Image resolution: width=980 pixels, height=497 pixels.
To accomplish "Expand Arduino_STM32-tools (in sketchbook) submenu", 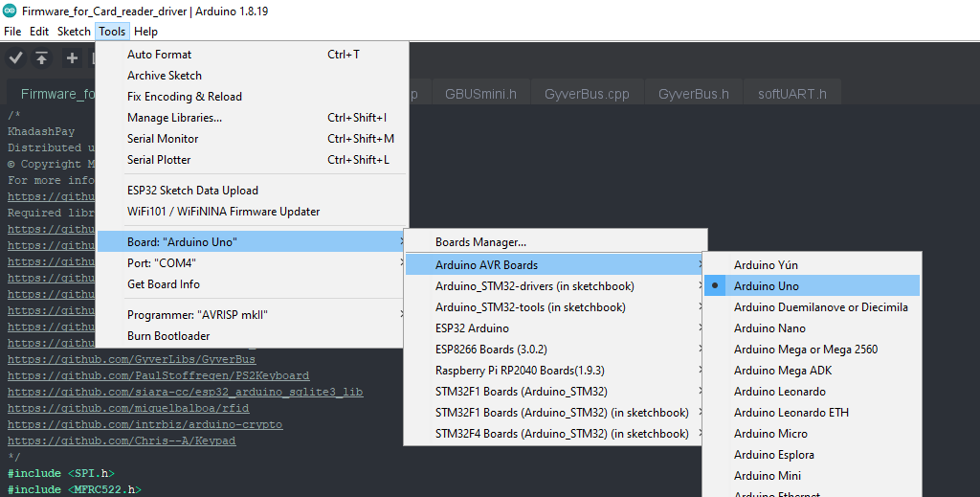I will [556, 307].
